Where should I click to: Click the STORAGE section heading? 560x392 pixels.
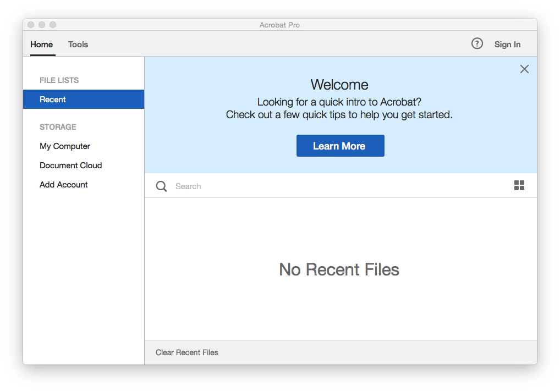58,127
